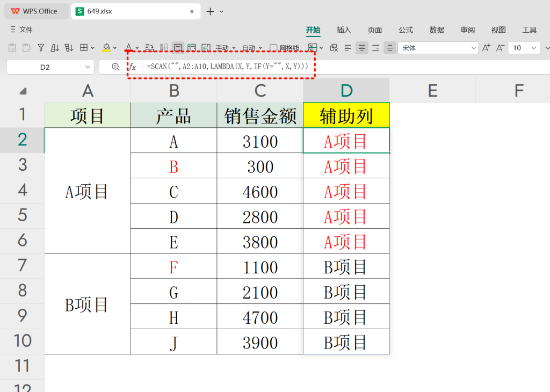Switch to the 工具 ribbon tab
Image resolution: width=550 pixels, height=392 pixels.
point(529,30)
